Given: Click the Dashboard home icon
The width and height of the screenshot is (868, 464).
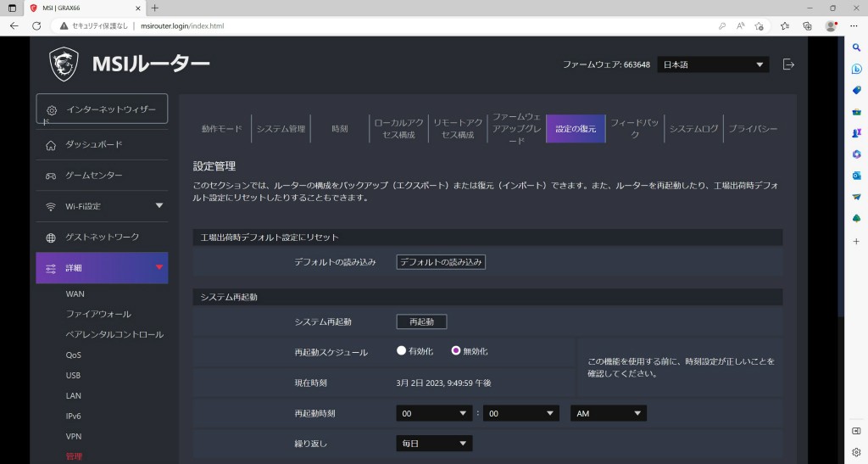Looking at the screenshot, I should (x=50, y=145).
